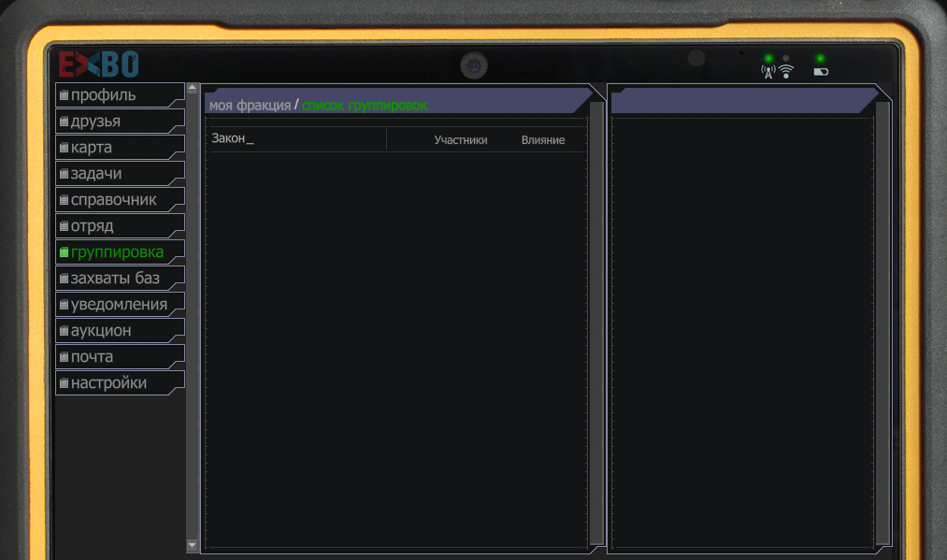Open the карта menu section

120,148
